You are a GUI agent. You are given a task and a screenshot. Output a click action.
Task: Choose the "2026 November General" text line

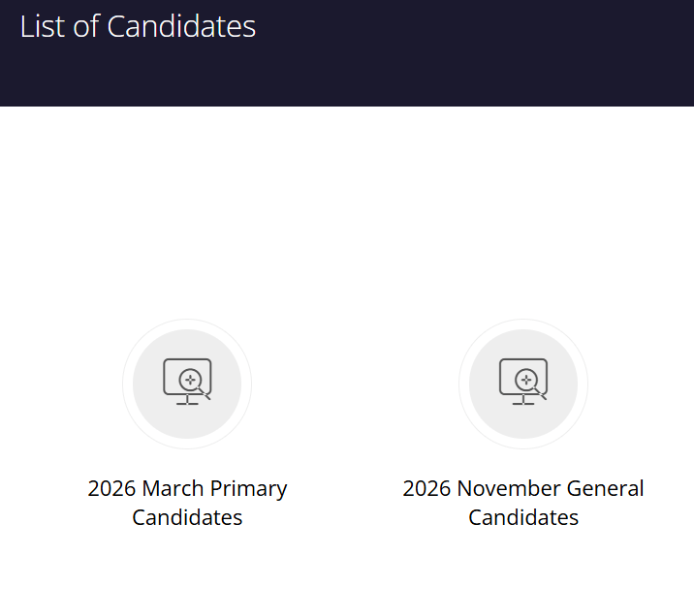pos(523,488)
